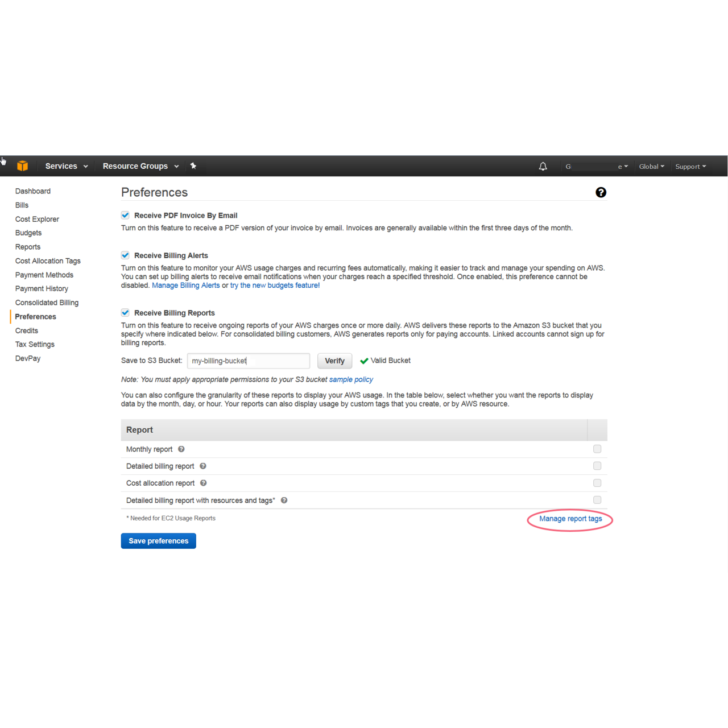Open Cost Explorer in the sidebar
Screen dimensions: 728x728
[x=37, y=219]
